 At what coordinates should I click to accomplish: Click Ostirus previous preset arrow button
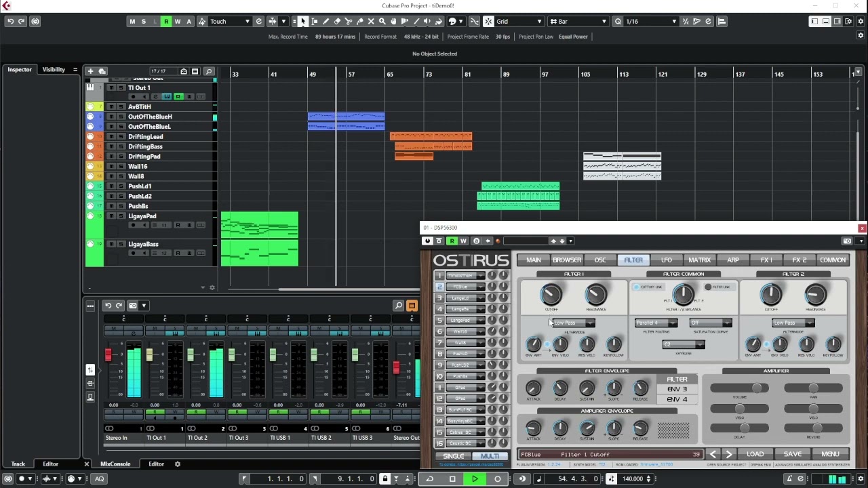click(713, 454)
